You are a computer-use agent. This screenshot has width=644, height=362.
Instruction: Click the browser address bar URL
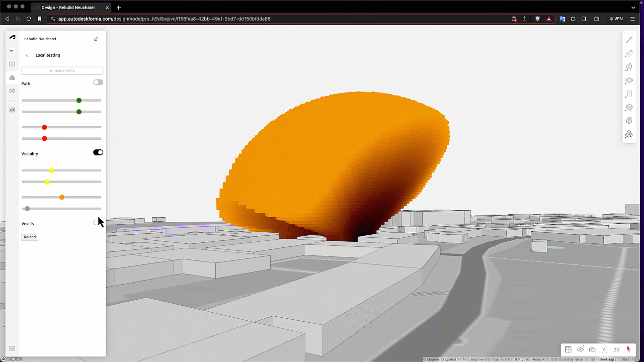[x=164, y=19]
